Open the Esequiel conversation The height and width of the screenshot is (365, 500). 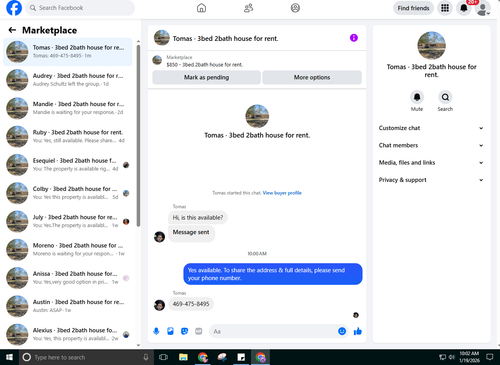[68, 165]
